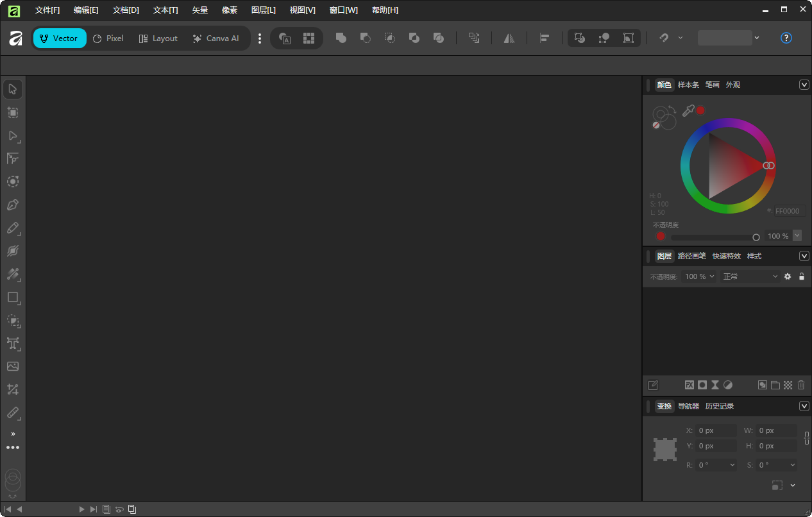Screen dimensions: 812x517
Task: Open the blend mode dropdown showing 正常
Action: coord(749,276)
